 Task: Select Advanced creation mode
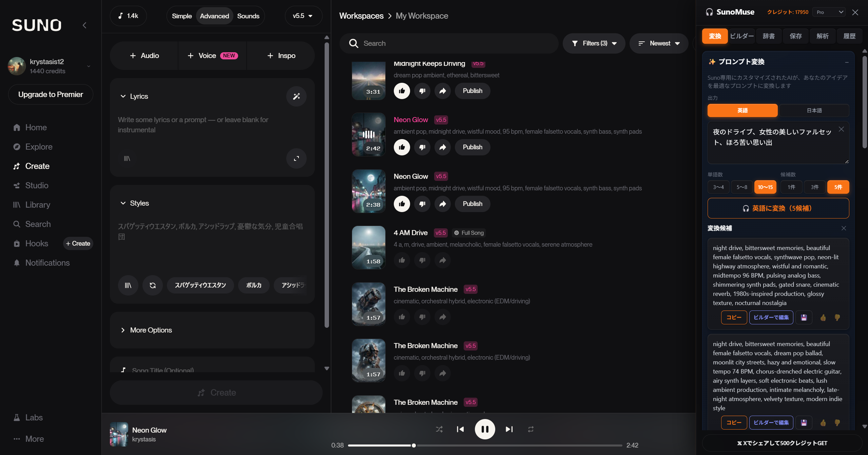(x=214, y=16)
